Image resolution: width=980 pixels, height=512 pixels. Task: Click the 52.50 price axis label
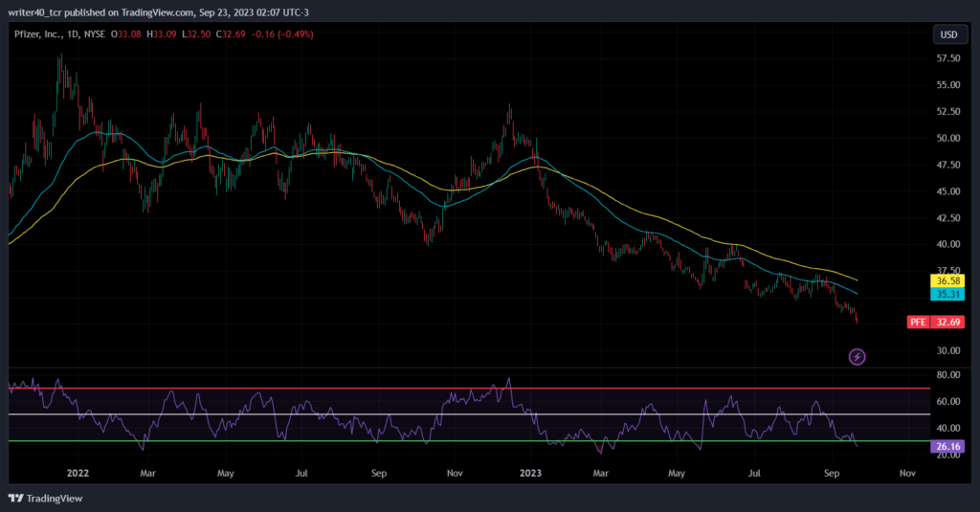(x=948, y=111)
